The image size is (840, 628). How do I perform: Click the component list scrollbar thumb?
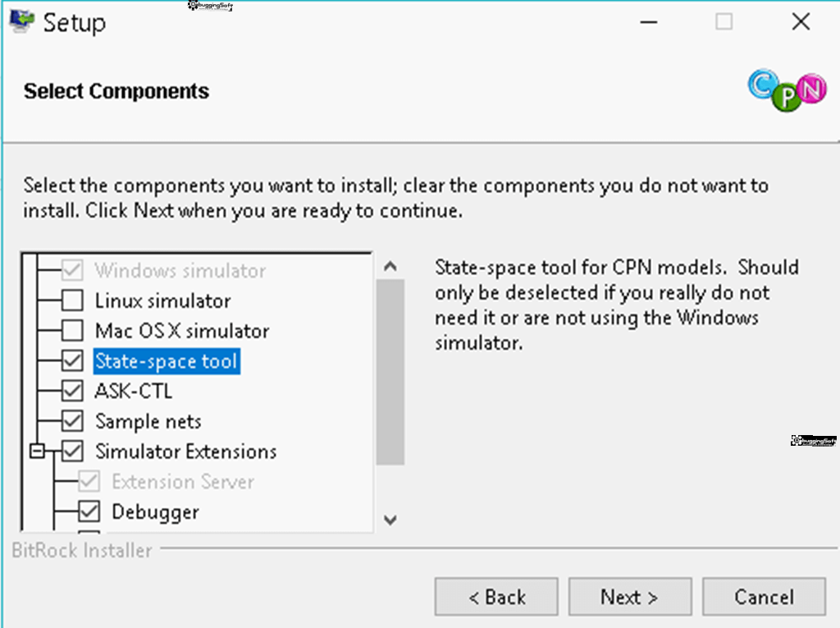pos(390,372)
